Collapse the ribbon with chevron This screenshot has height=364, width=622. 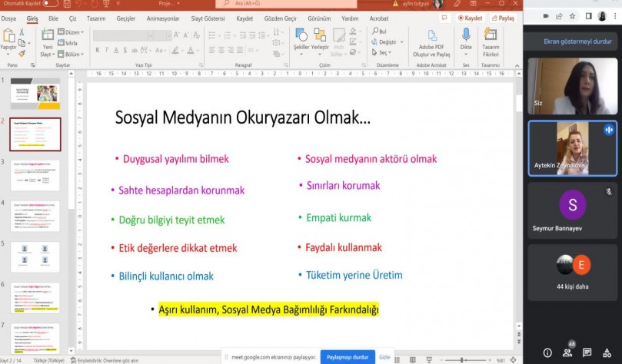pyautogui.click(x=517, y=65)
